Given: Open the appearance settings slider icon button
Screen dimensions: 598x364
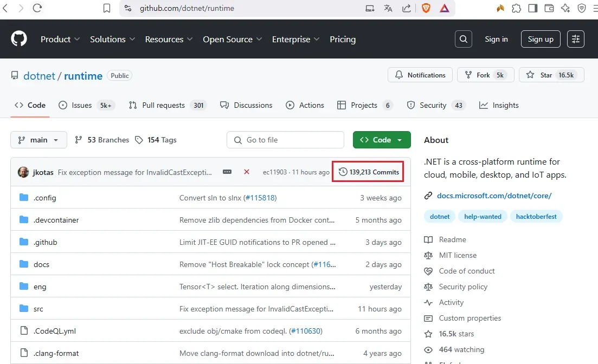Looking at the screenshot, I should 575,39.
